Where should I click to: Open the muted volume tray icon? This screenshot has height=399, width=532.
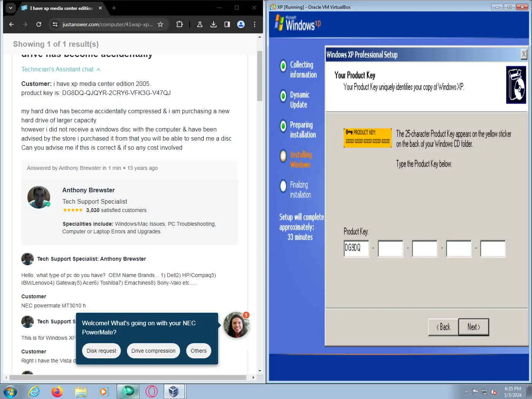tap(494, 392)
